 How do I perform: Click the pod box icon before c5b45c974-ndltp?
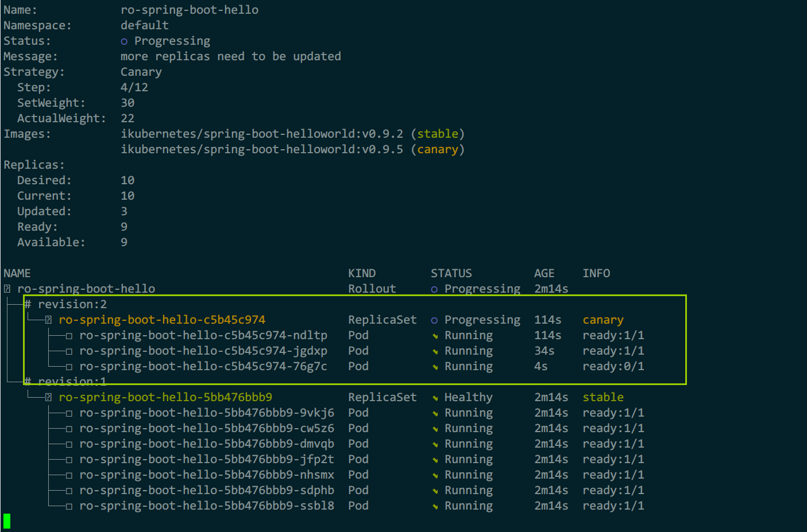pos(69,336)
